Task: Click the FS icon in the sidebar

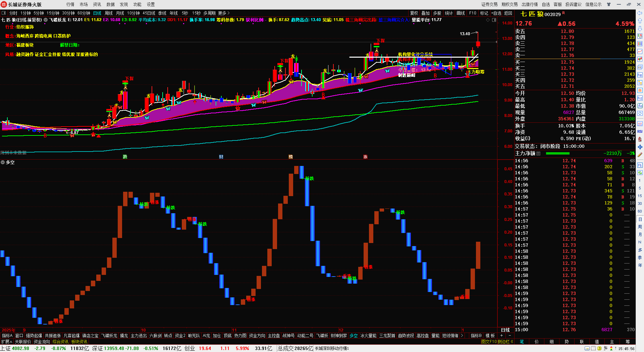Action: point(640,165)
